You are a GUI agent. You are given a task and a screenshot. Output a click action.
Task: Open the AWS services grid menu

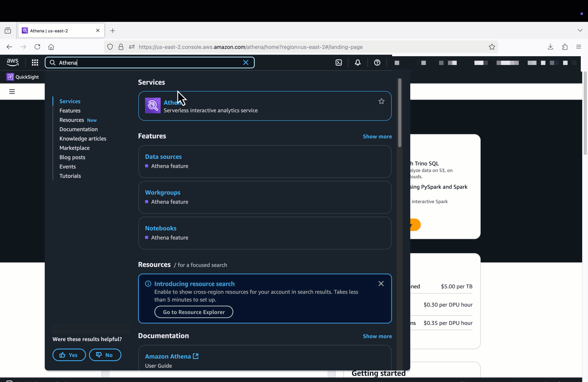click(x=35, y=62)
